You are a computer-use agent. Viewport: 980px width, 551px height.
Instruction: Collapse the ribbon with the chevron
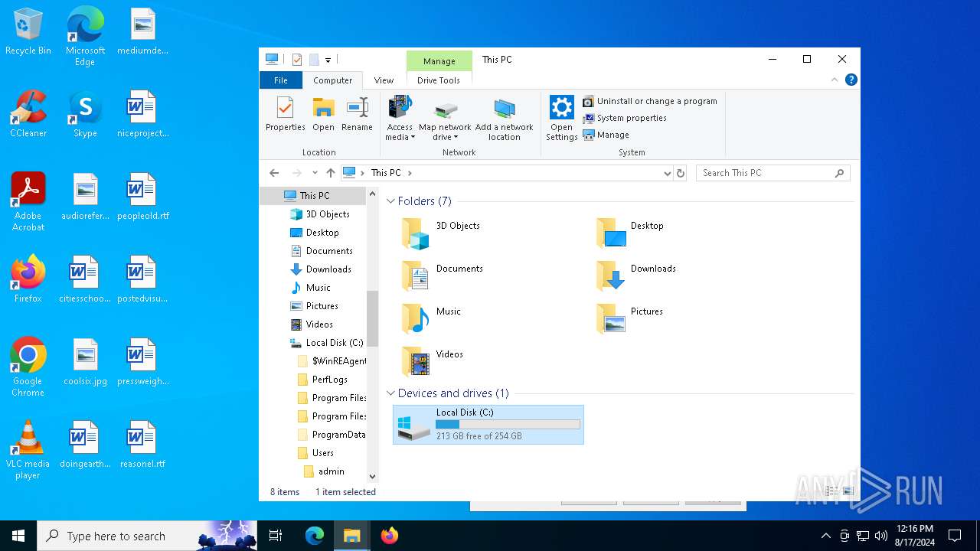(835, 80)
